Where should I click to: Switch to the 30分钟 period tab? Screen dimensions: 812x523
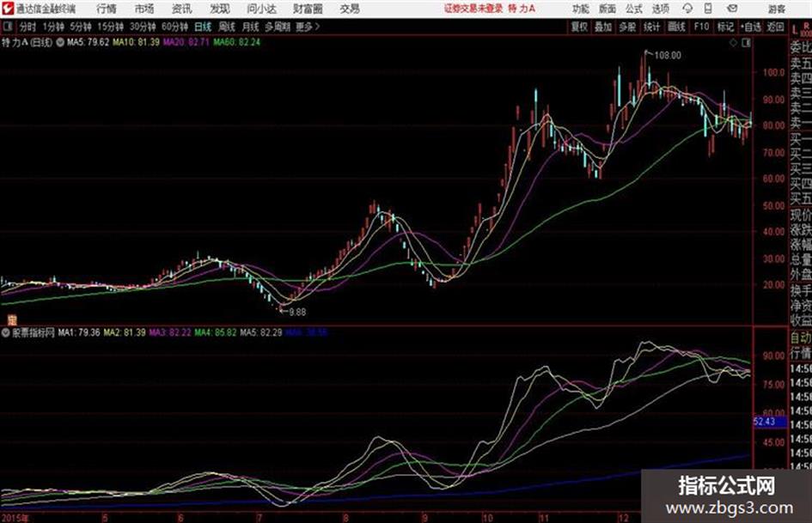coord(143,27)
